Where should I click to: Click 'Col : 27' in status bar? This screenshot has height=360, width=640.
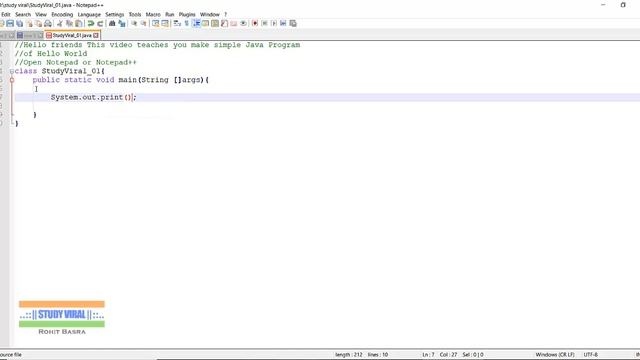(448, 355)
